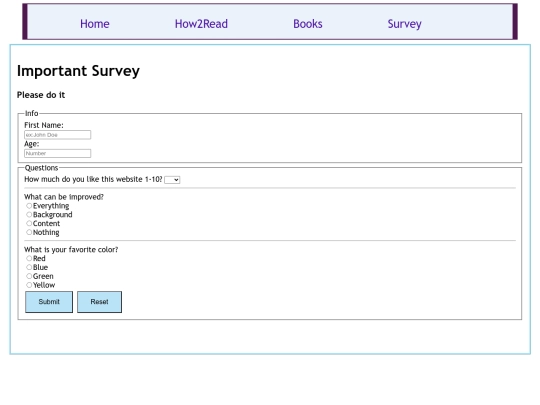Click the 'Age:' label
Screen dimensions: 540x405
pos(32,144)
